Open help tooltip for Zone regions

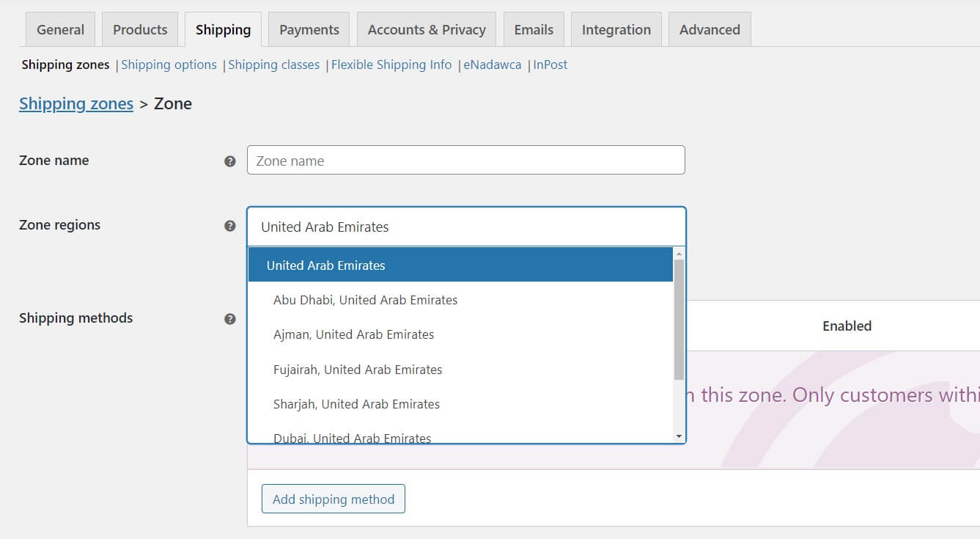tap(230, 226)
